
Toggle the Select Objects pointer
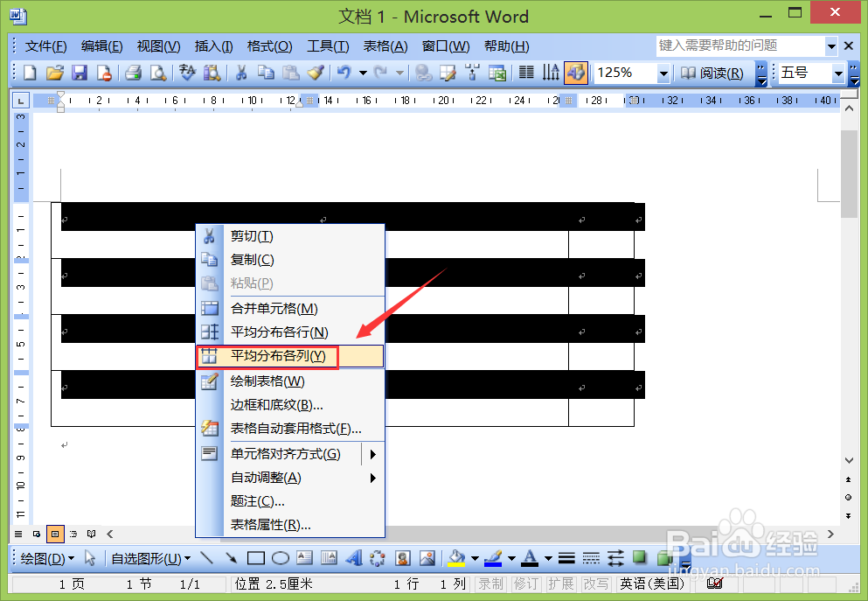point(90,558)
